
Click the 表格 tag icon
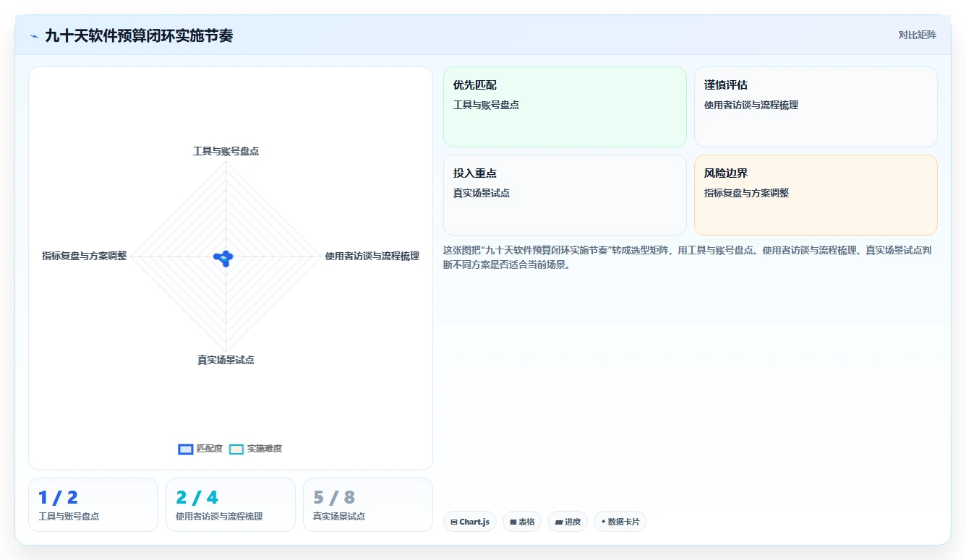pos(513,522)
